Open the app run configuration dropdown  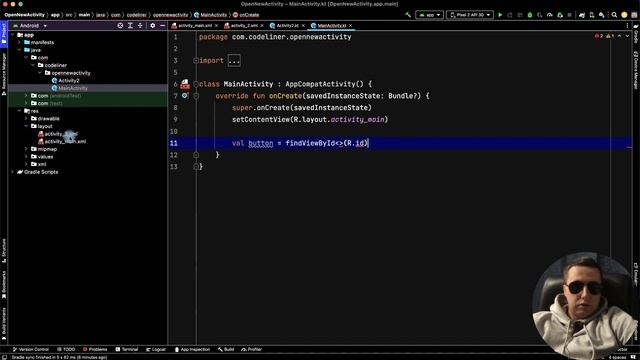click(x=429, y=15)
